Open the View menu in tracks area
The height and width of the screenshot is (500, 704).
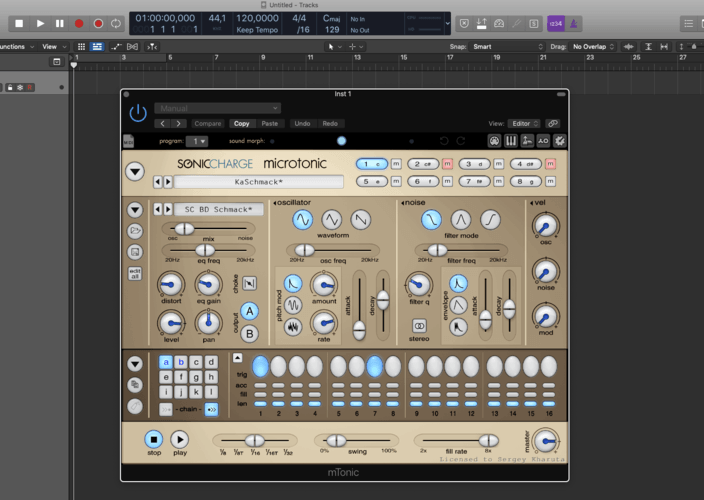click(x=54, y=47)
